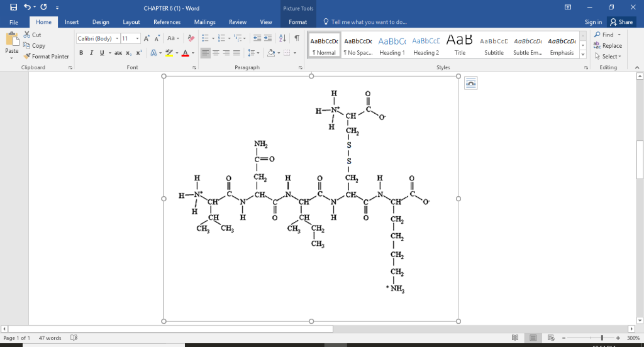This screenshot has width=644, height=347.
Task: Redo the last action
Action: [x=43, y=7]
